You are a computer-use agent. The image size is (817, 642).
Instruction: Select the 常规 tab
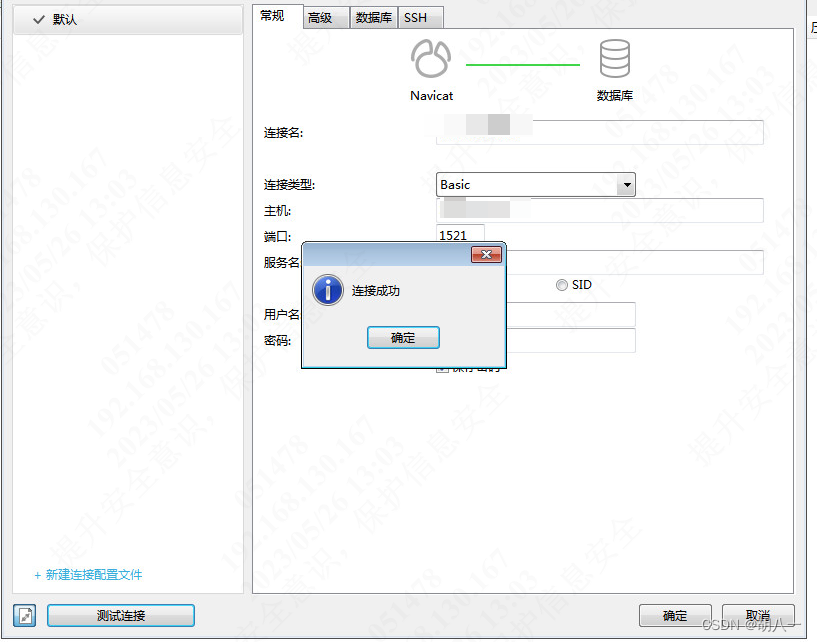[x=276, y=15]
